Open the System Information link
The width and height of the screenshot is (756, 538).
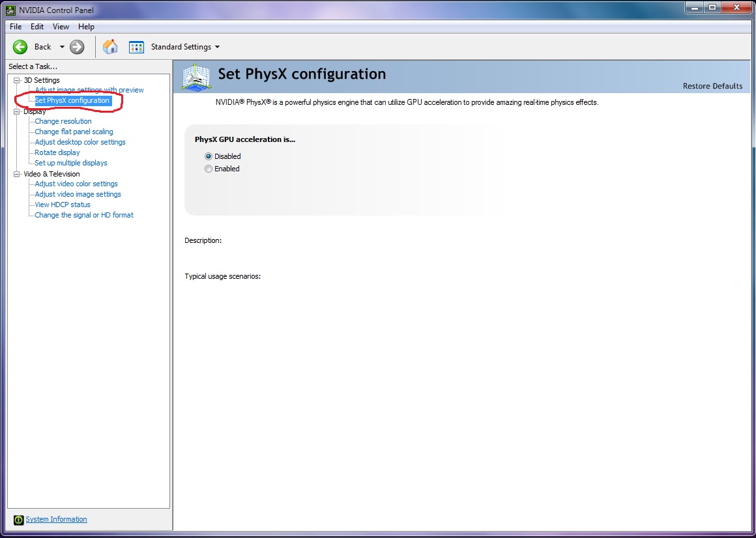[x=57, y=519]
